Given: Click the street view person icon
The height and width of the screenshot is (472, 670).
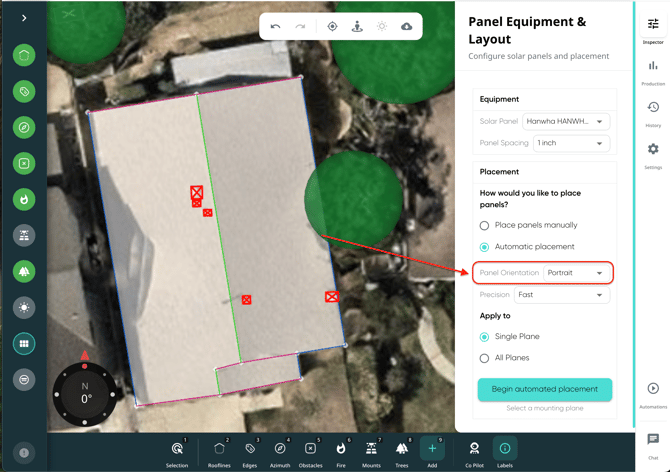Looking at the screenshot, I should click(x=357, y=27).
